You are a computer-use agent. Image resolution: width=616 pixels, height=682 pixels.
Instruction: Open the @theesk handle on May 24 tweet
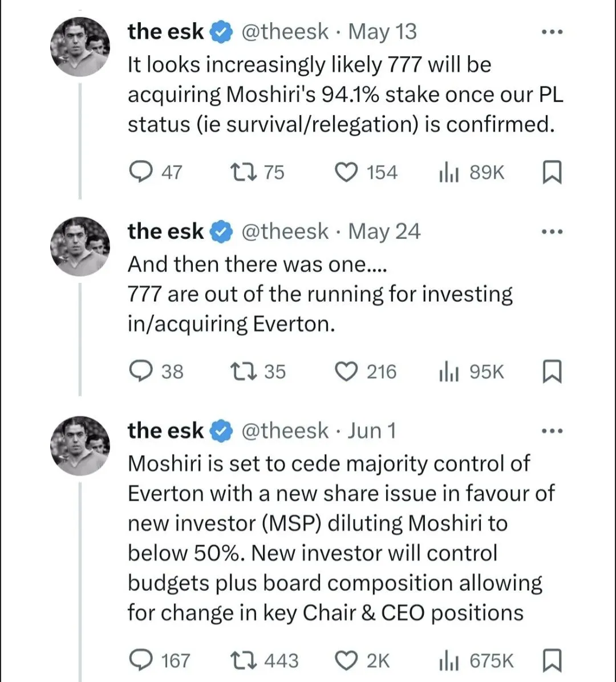tap(285, 232)
